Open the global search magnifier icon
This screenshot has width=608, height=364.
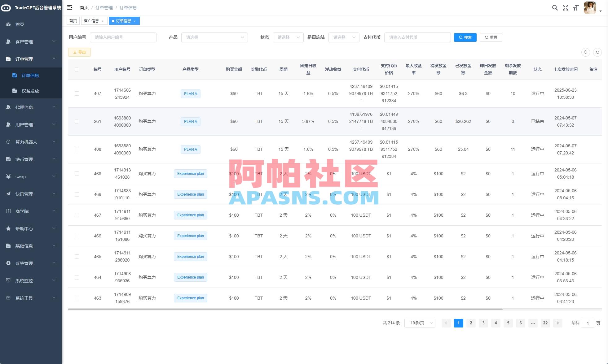[x=555, y=8]
